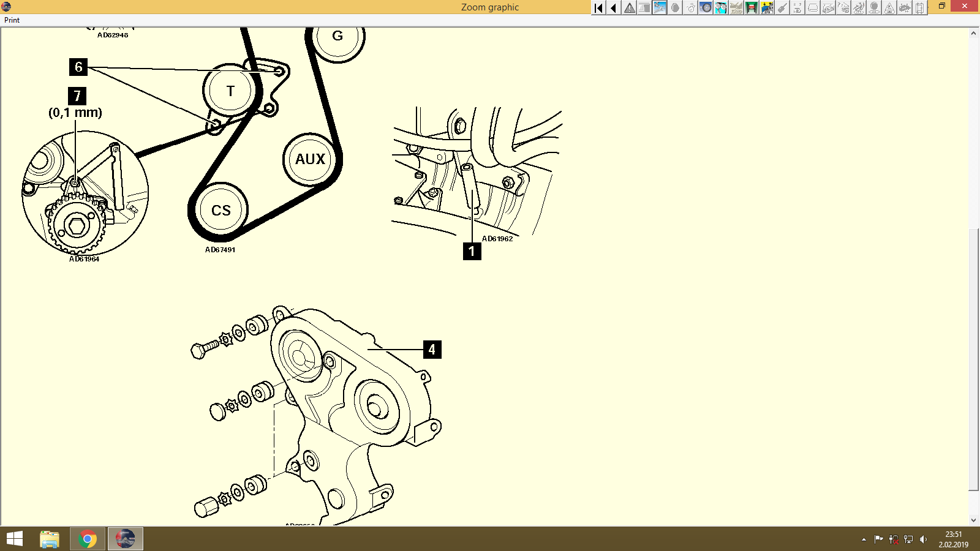
Task: Jump to first graphic with the leftmost arrow
Action: 598,8
